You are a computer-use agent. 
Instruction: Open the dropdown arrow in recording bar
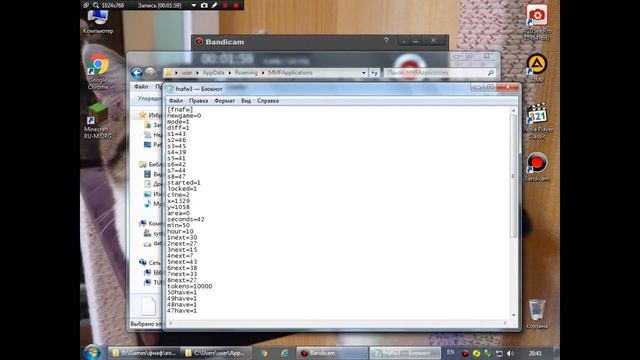[x=194, y=5]
